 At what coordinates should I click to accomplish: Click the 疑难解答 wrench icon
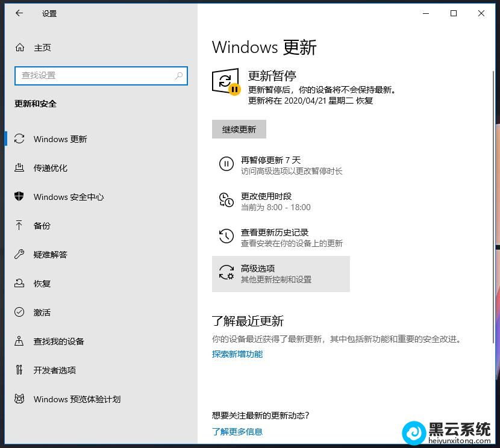19,255
